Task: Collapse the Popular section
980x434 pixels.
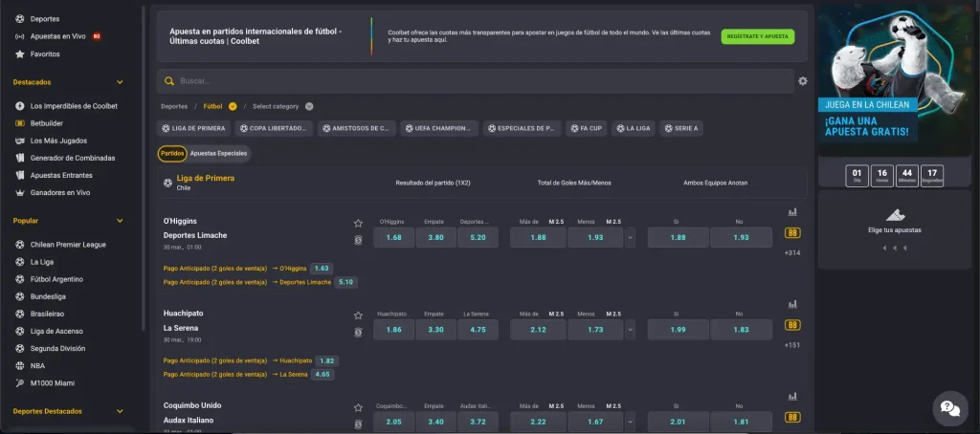Action: pyautogui.click(x=120, y=221)
